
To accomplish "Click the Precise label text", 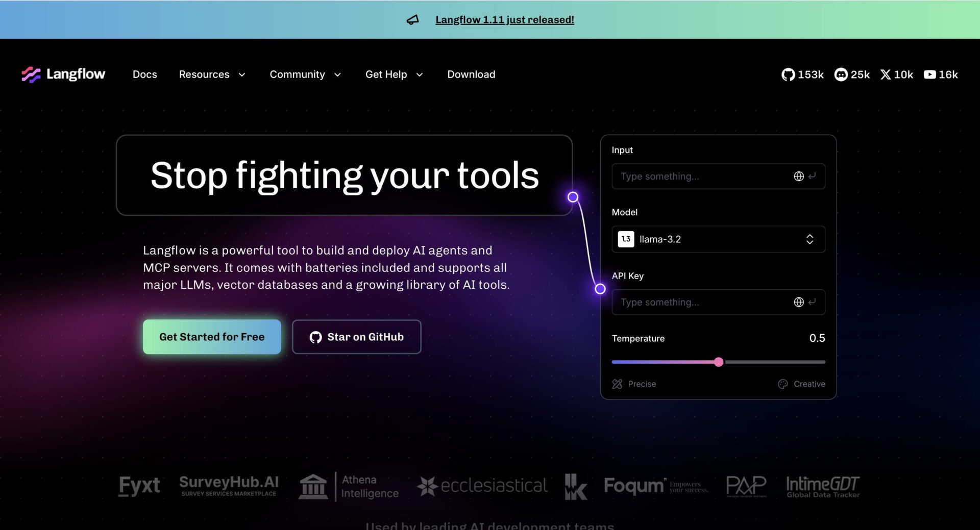I will [x=642, y=384].
